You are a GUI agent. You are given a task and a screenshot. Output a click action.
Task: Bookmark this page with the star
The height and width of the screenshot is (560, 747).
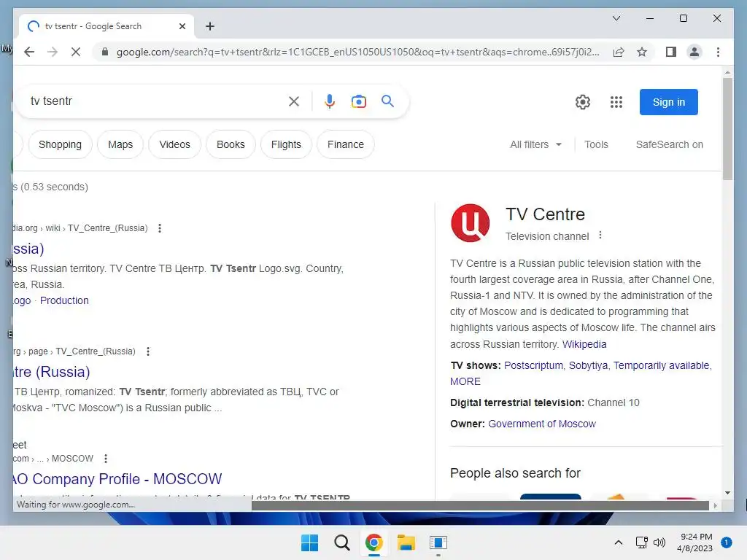point(642,52)
